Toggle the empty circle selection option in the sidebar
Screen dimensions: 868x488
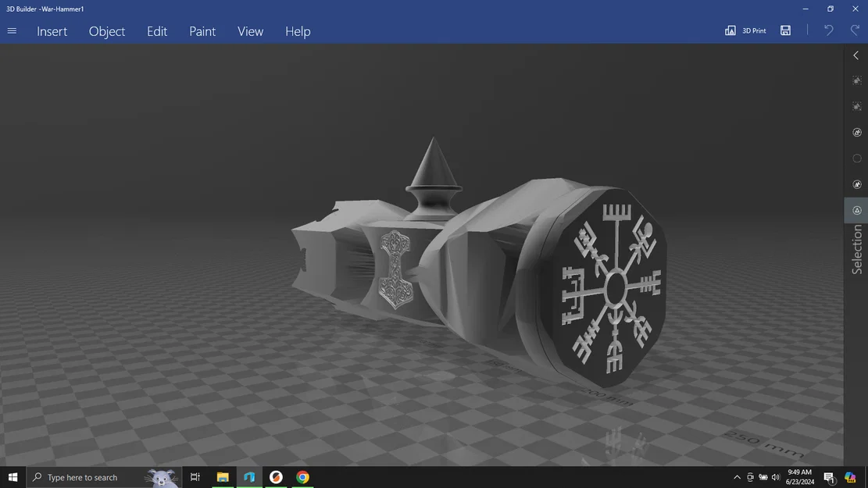point(856,158)
